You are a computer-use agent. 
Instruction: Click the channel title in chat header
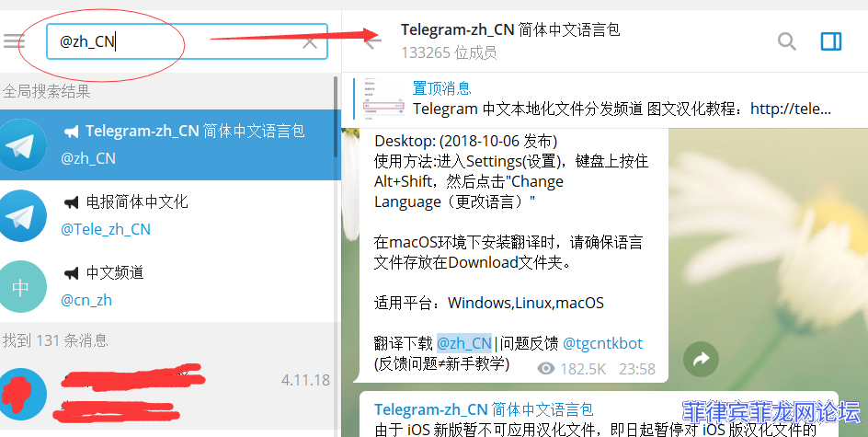(x=510, y=29)
